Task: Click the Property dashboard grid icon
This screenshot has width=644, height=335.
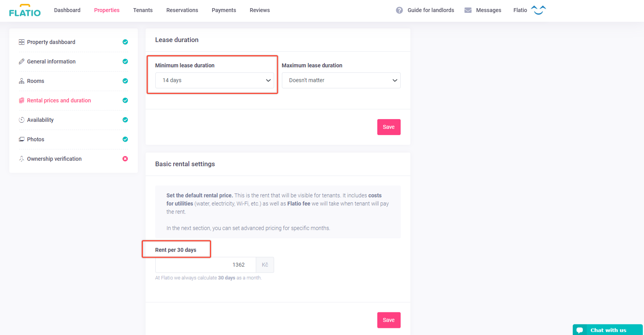Action: 22,42
